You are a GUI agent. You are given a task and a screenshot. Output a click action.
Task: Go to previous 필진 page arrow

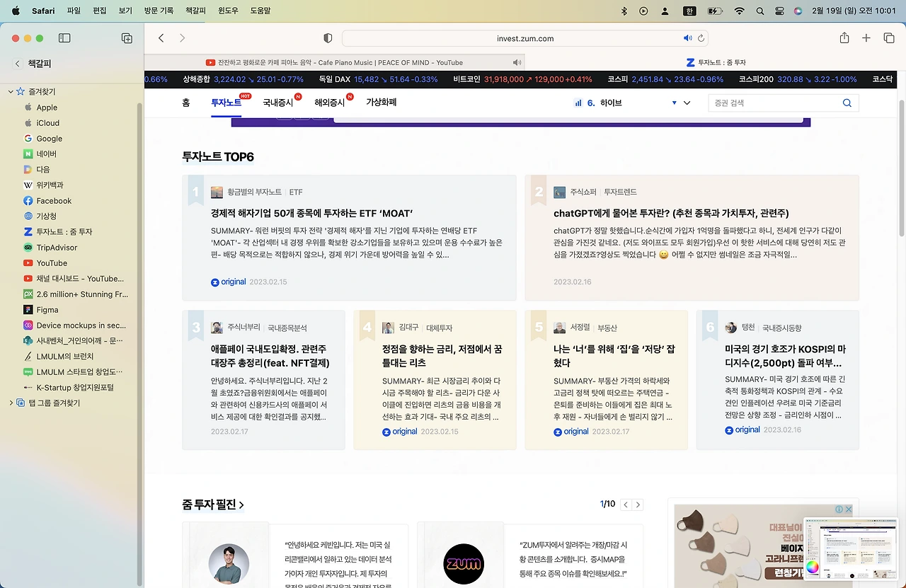[626, 505]
